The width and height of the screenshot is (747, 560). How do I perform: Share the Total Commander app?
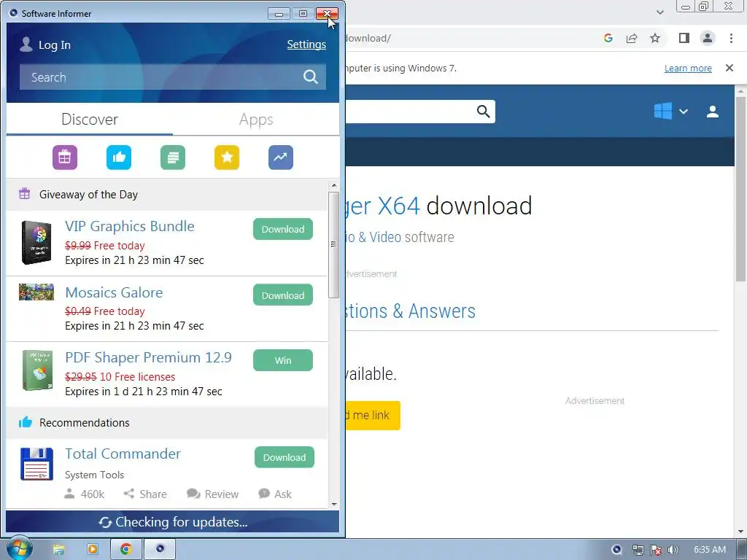pyautogui.click(x=145, y=494)
